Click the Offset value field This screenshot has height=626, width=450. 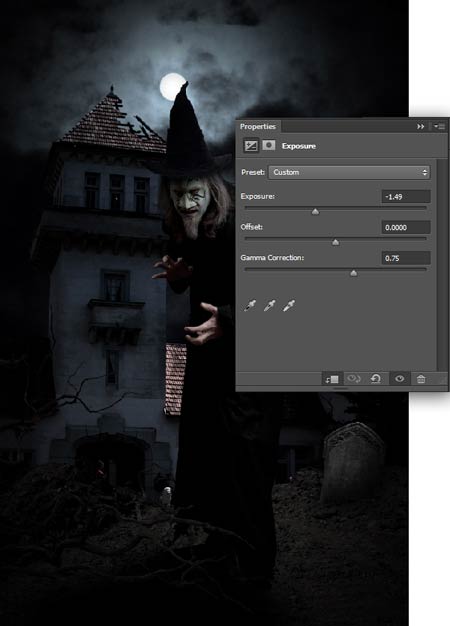tap(406, 227)
